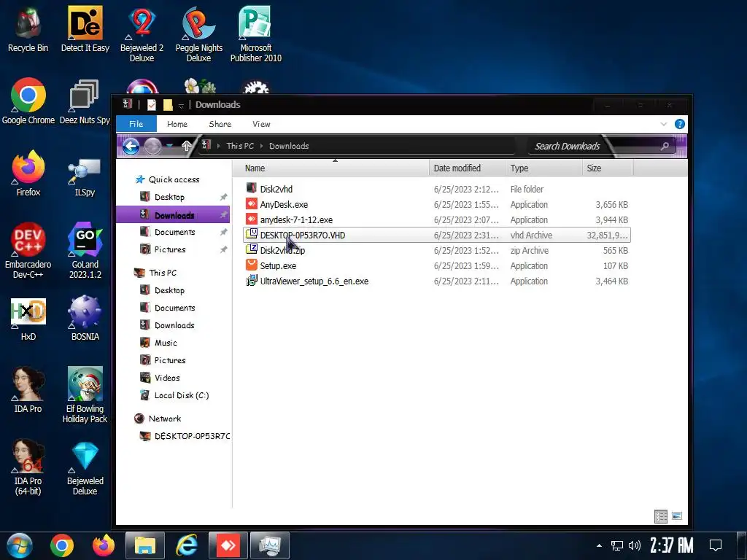The width and height of the screenshot is (747, 560).
Task: Go up one folder level
Action: click(187, 146)
